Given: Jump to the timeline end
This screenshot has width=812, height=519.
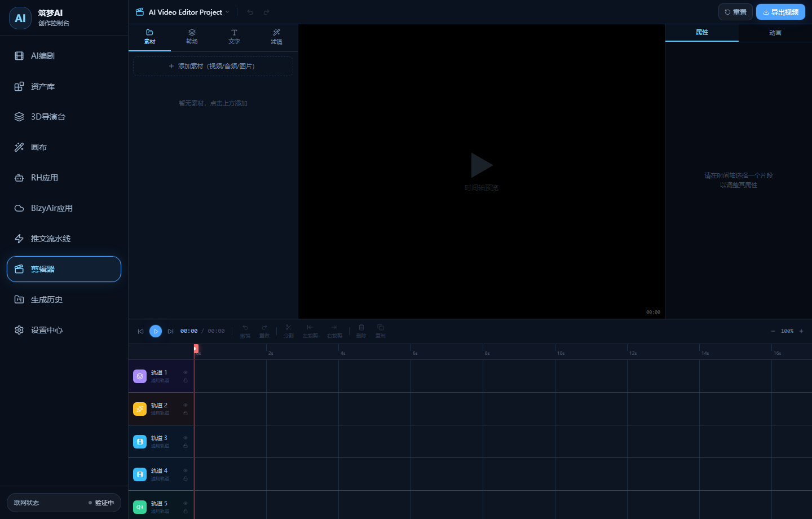Looking at the screenshot, I should pos(170,331).
